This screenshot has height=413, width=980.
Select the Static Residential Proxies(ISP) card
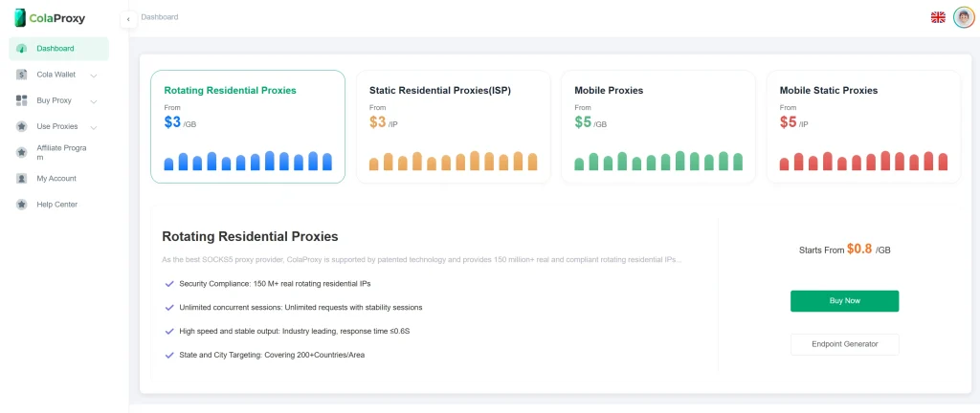[x=453, y=126]
